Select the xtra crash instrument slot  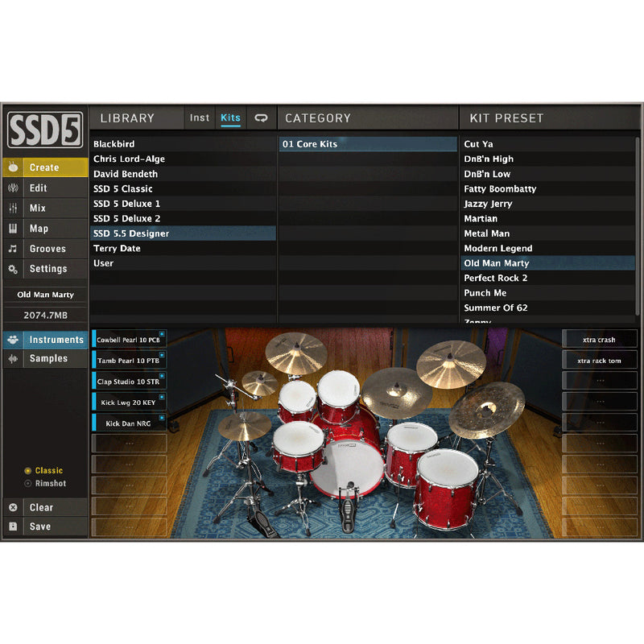pyautogui.click(x=599, y=340)
